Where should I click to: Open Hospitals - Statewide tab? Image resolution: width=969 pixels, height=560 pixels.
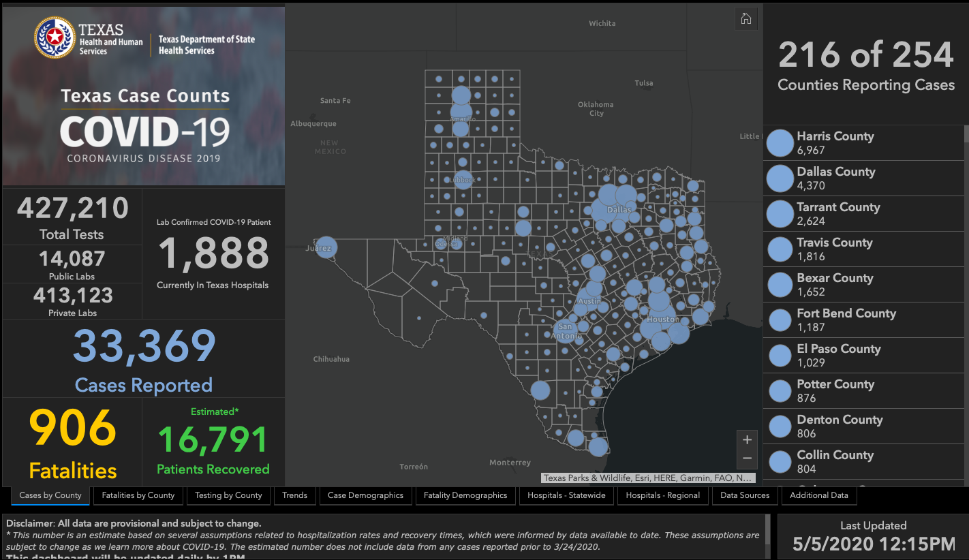pos(566,495)
